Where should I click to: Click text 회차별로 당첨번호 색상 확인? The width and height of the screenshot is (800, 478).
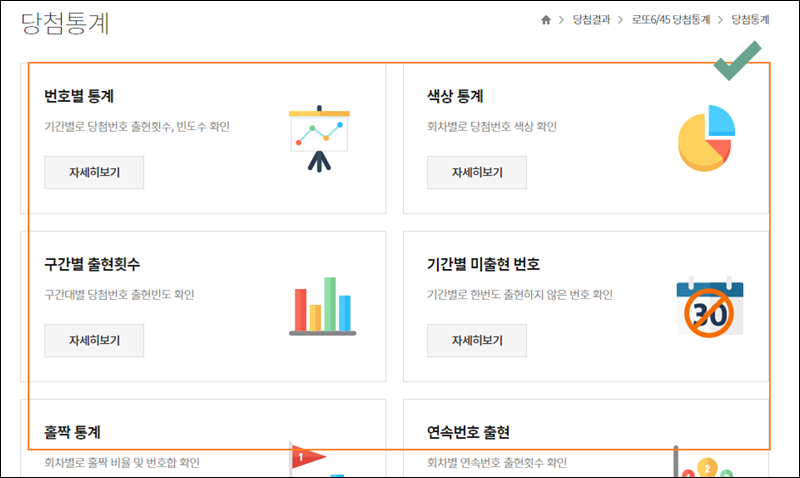(x=492, y=126)
